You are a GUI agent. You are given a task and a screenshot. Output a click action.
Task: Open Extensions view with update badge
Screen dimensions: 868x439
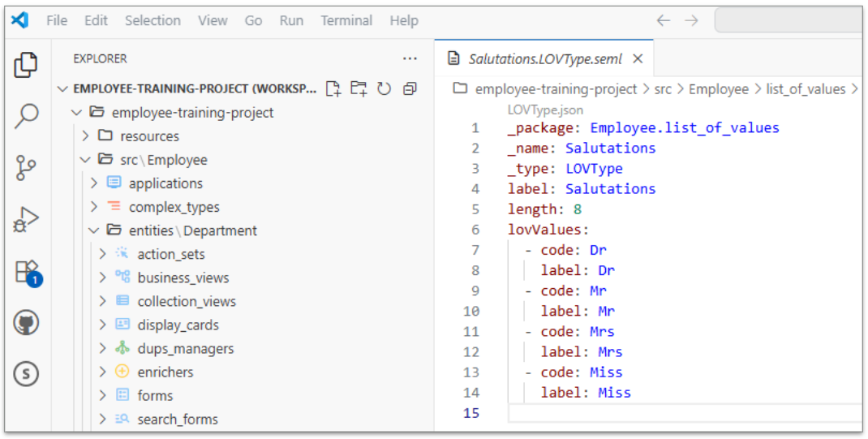(x=26, y=272)
